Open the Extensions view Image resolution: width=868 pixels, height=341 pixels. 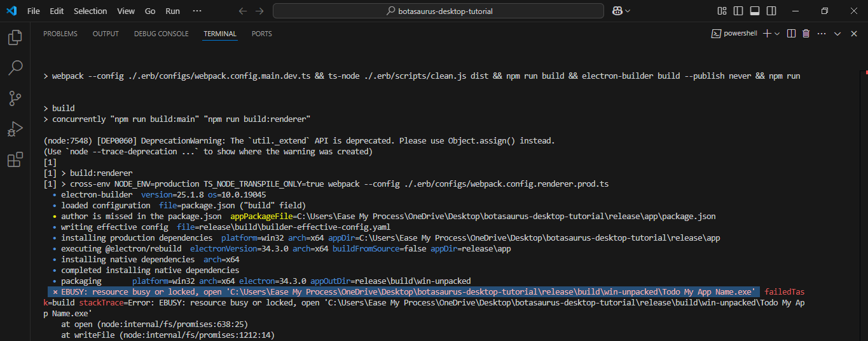coord(15,160)
